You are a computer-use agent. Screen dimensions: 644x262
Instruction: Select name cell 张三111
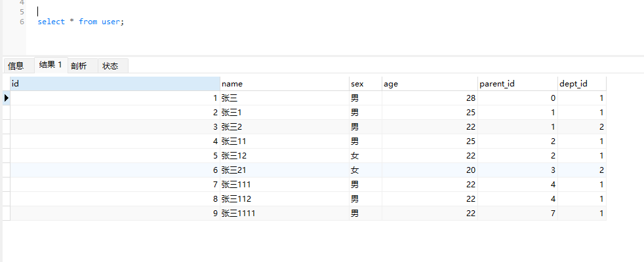click(x=285, y=184)
